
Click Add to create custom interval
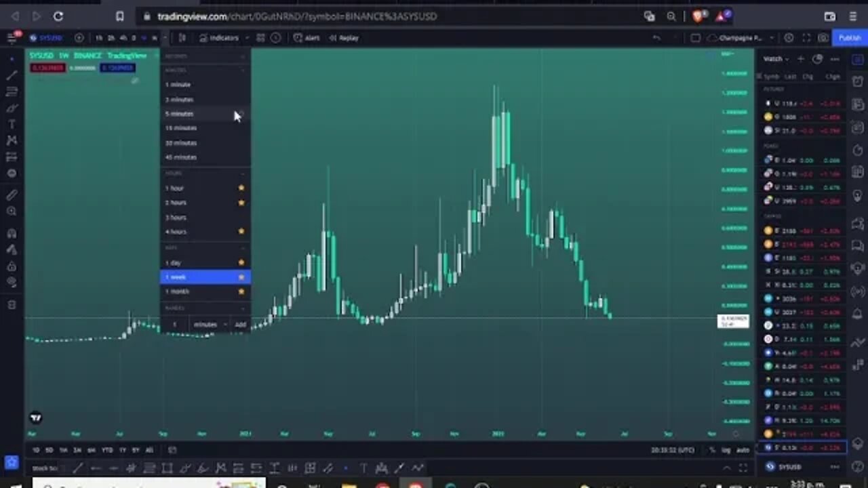click(241, 325)
